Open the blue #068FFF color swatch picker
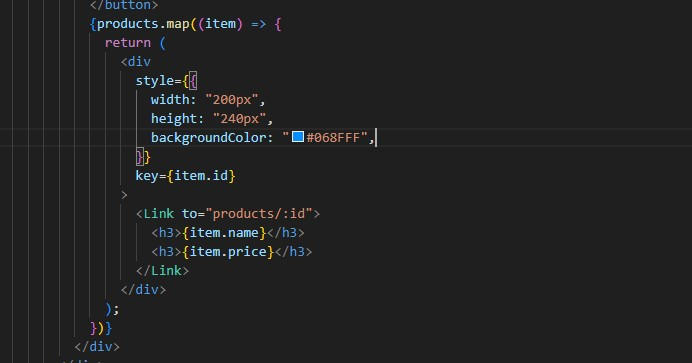Image resolution: width=692 pixels, height=363 pixels. (298, 137)
